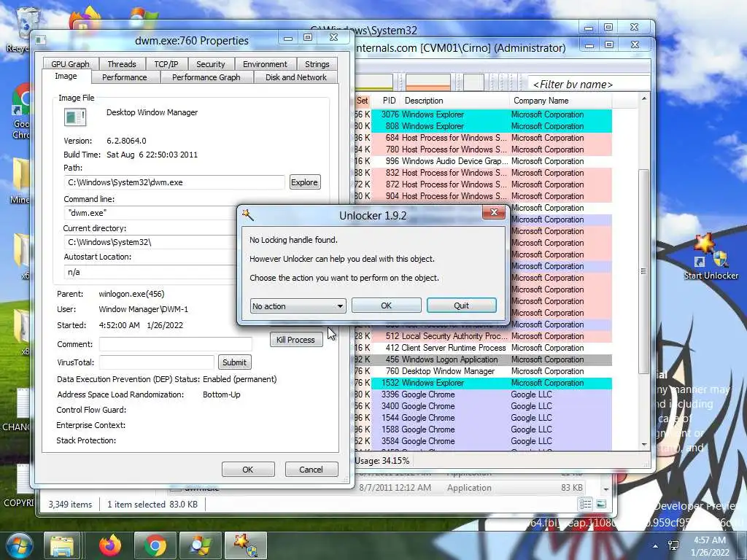Click the taskbar clock showing 4:57 AM

click(x=710, y=546)
